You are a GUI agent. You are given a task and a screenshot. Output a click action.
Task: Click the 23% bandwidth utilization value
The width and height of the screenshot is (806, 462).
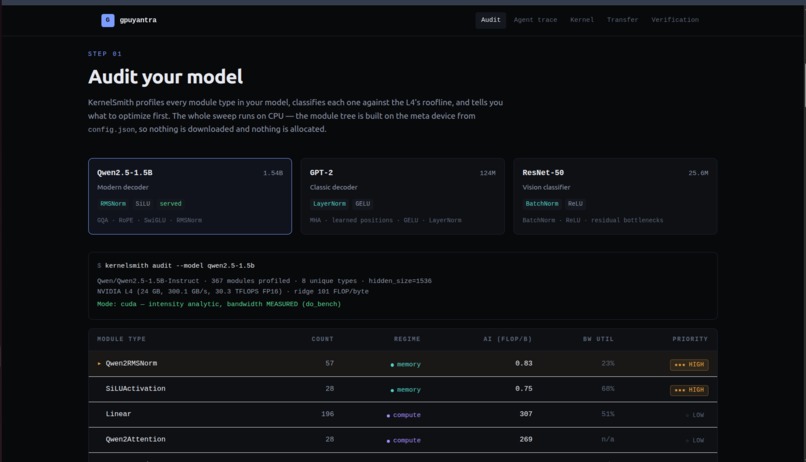click(608, 363)
